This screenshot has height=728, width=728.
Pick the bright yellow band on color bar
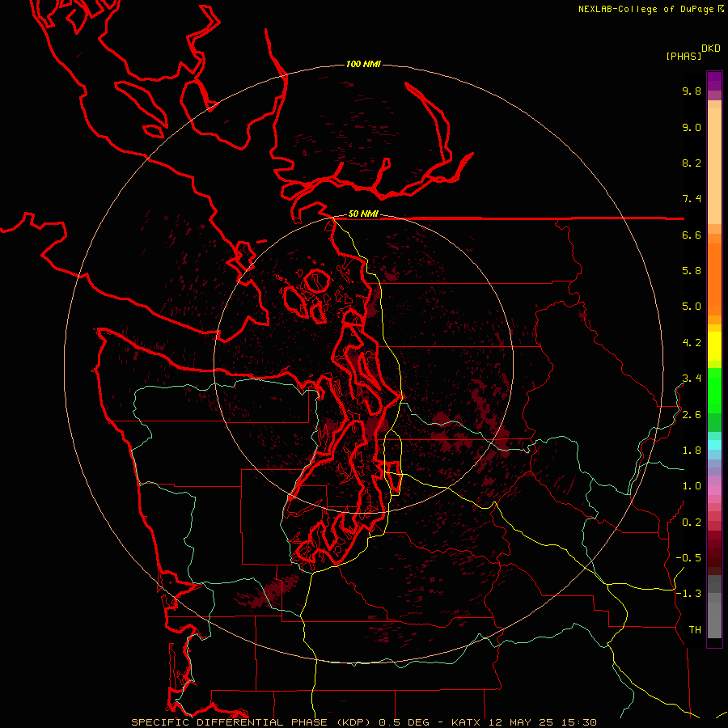click(714, 346)
